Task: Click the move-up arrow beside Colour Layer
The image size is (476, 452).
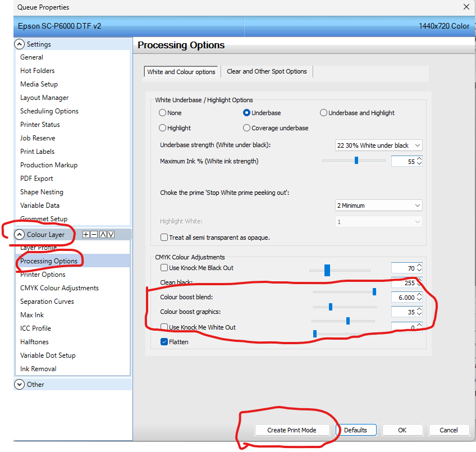Action: [103, 234]
